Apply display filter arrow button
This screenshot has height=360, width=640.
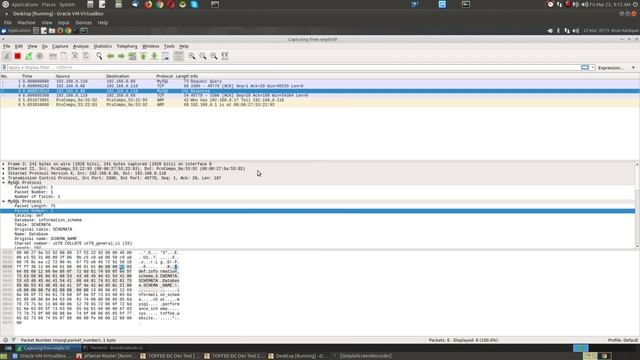pyautogui.click(x=585, y=67)
